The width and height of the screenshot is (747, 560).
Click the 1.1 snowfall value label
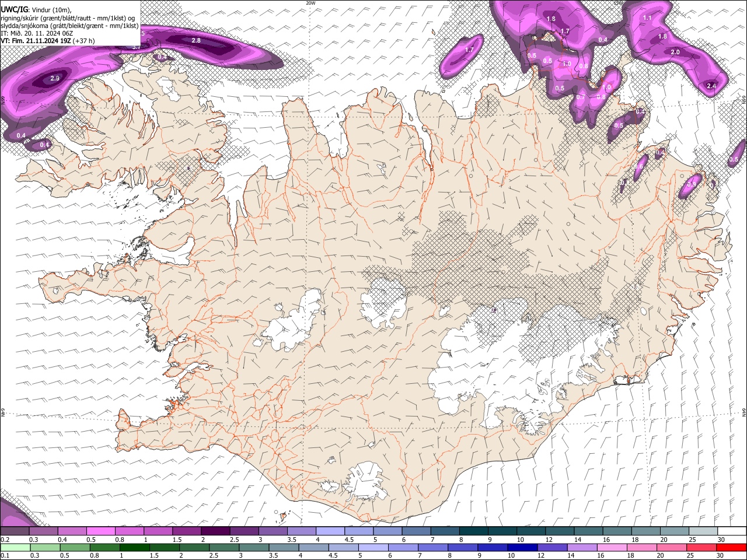[x=647, y=18]
